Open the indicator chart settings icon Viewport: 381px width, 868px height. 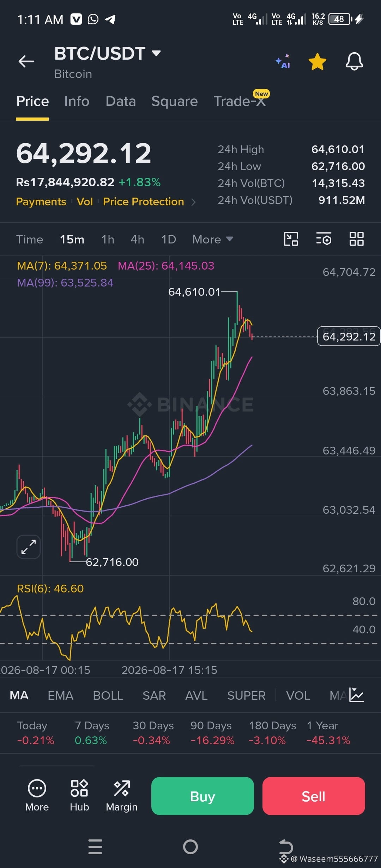point(357,695)
